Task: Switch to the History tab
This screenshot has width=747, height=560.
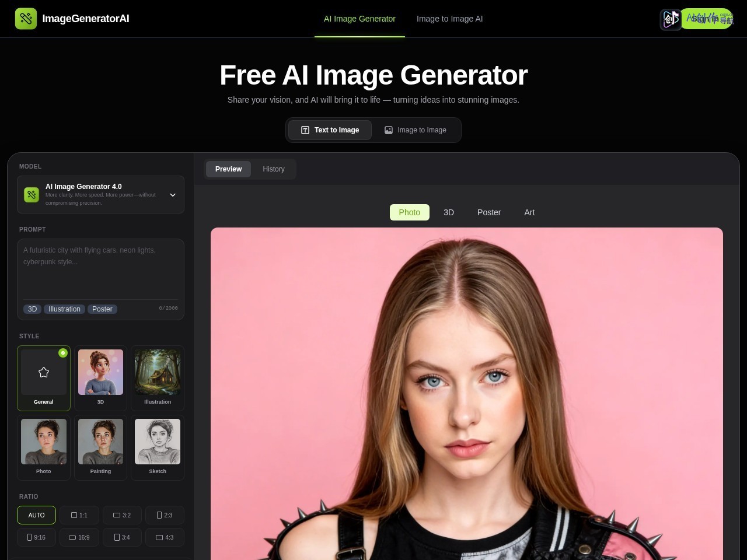Action: (274, 169)
